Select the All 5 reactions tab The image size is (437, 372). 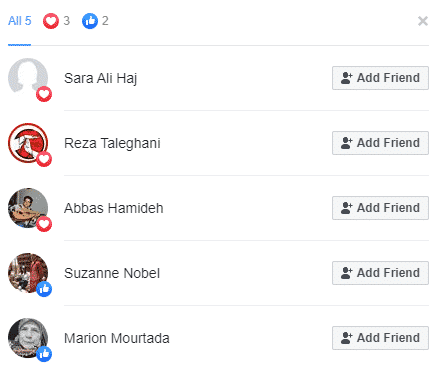(19, 21)
